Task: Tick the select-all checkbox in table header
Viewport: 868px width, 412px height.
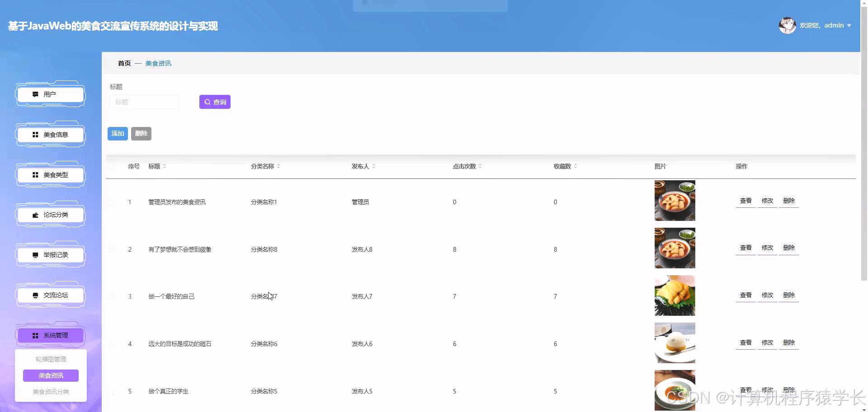Action: [111, 166]
